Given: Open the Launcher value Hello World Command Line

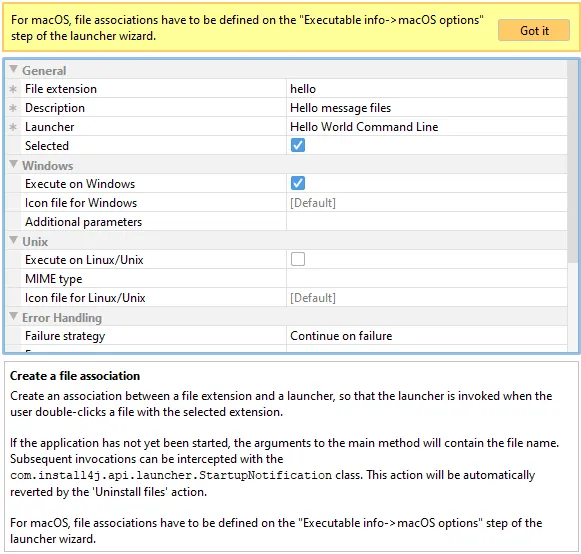Looking at the screenshot, I should pyautogui.click(x=426, y=127).
